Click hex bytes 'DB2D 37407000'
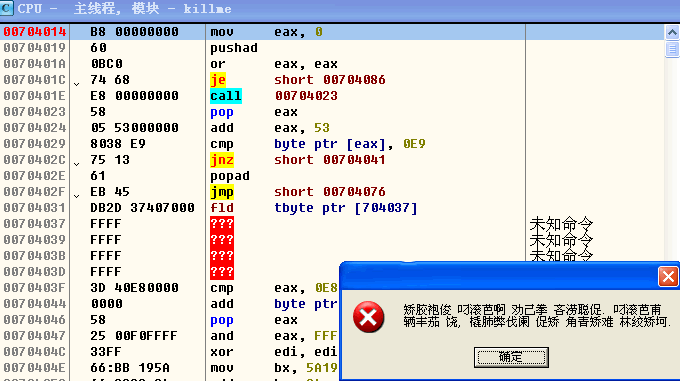The height and width of the screenshot is (381, 680). [142, 208]
